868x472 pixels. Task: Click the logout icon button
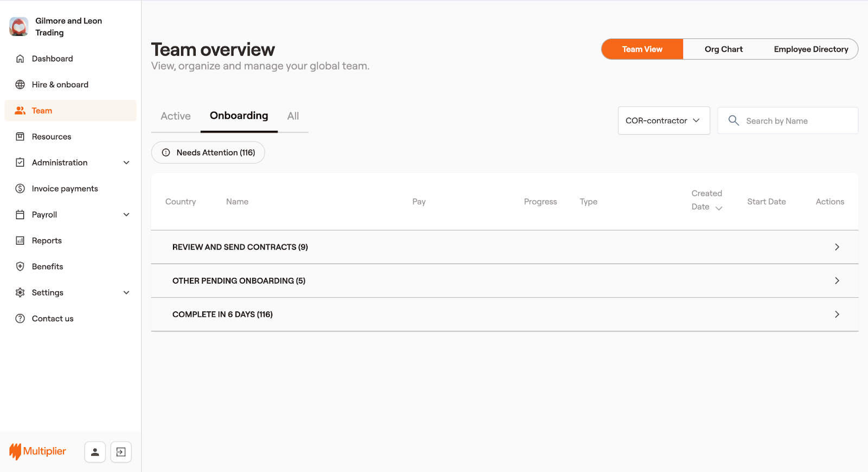(x=121, y=452)
